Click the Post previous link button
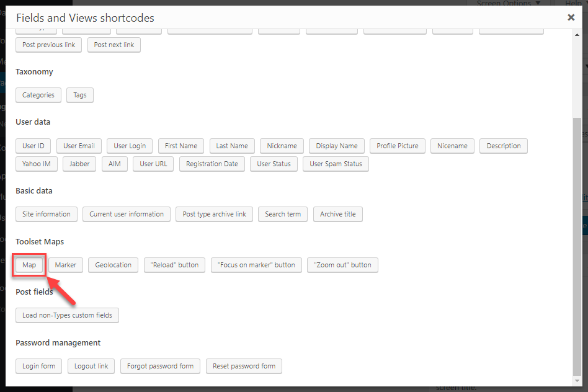The width and height of the screenshot is (588, 392). tap(48, 45)
